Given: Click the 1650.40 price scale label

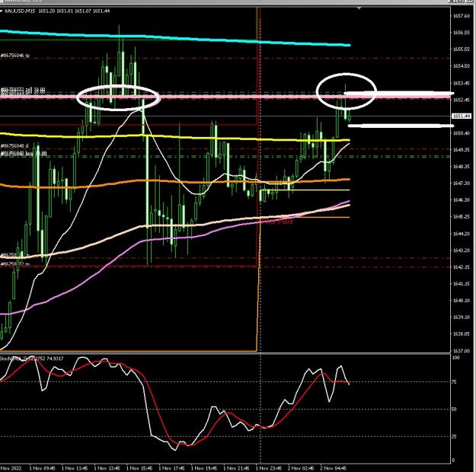Looking at the screenshot, I should click(x=461, y=133).
